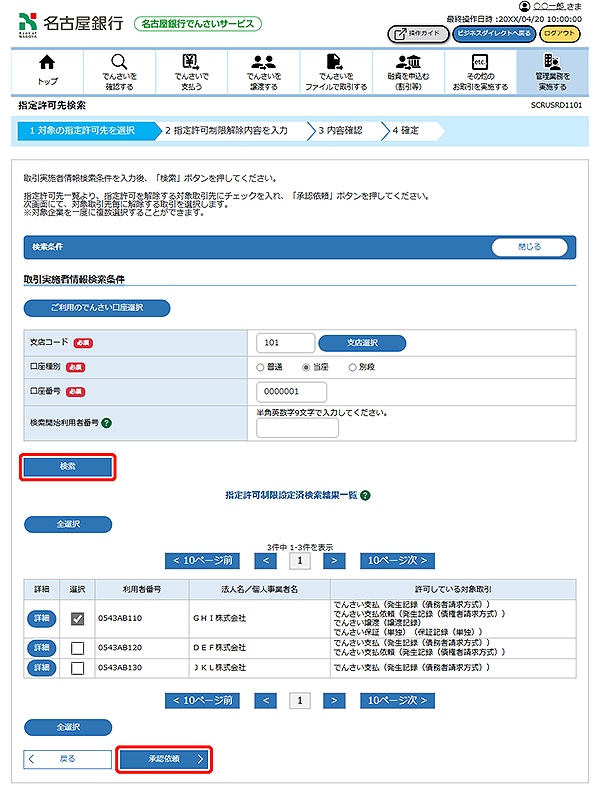
Task: Click the Top home icon
Action: pyautogui.click(x=47, y=62)
